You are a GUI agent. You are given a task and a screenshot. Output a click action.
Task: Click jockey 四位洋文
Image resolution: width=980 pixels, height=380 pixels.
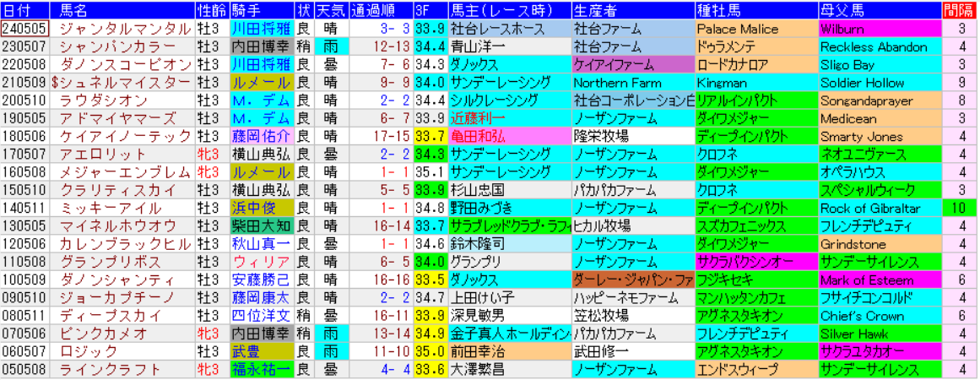point(260,317)
